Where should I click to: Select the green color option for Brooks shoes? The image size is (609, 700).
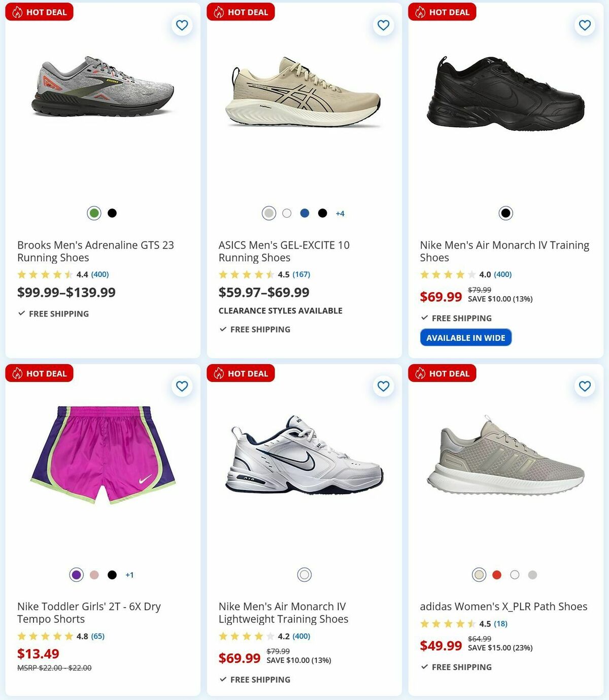(94, 213)
